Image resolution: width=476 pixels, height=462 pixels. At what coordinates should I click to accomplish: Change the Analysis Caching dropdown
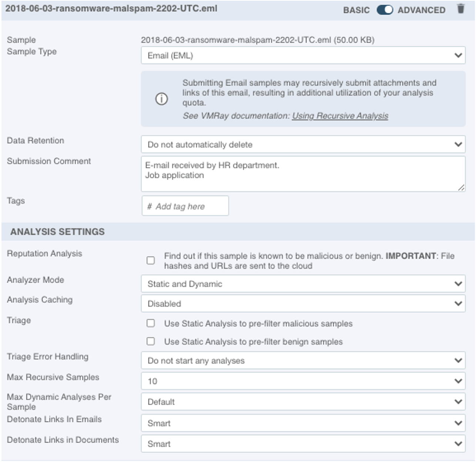[x=303, y=304]
